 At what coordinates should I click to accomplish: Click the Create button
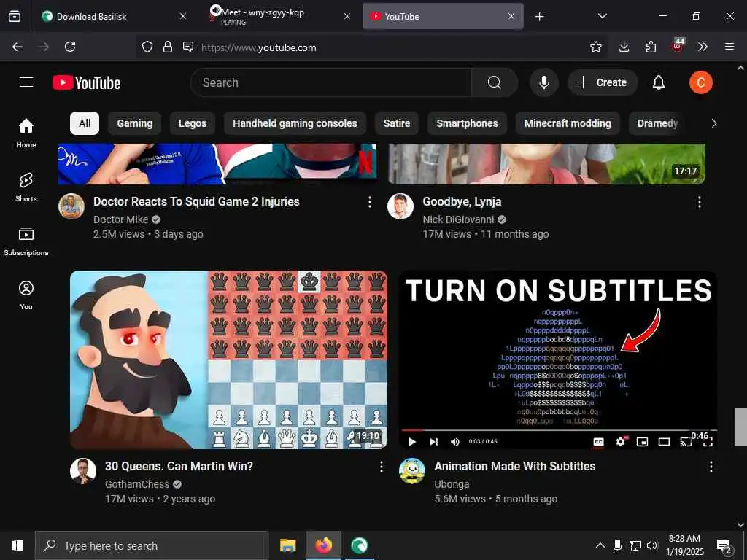tap(602, 82)
